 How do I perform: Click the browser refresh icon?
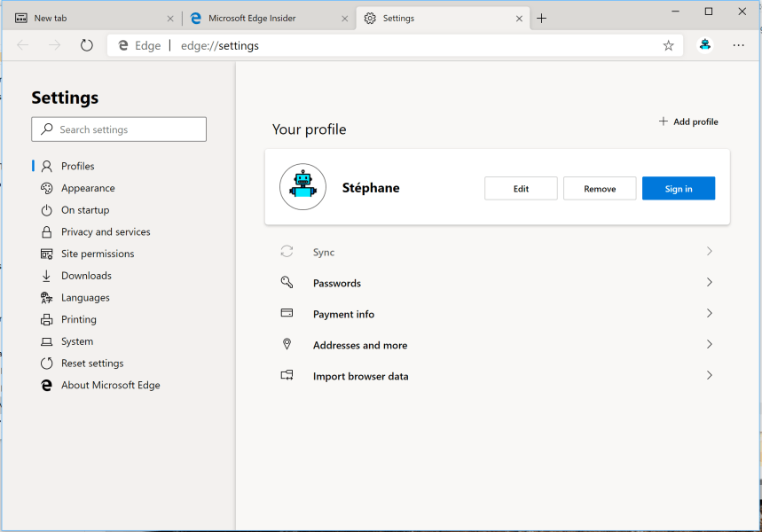click(86, 45)
